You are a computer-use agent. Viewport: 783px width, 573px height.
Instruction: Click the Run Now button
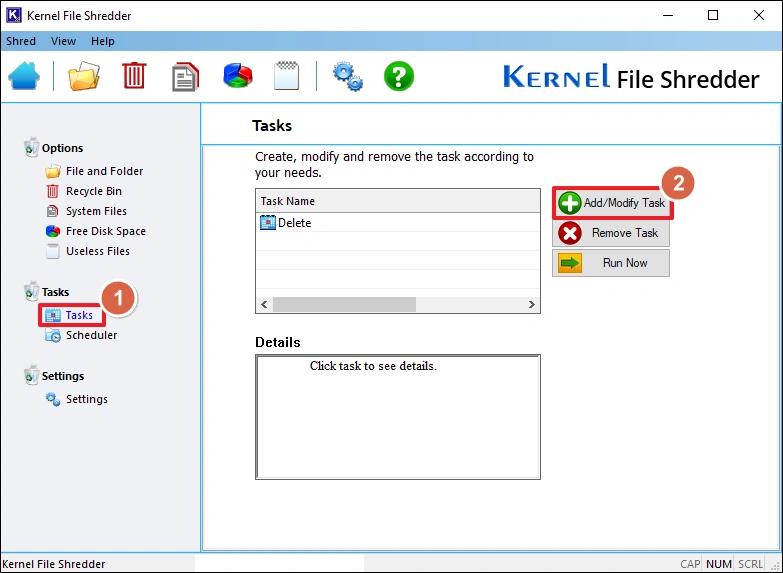[x=611, y=263]
